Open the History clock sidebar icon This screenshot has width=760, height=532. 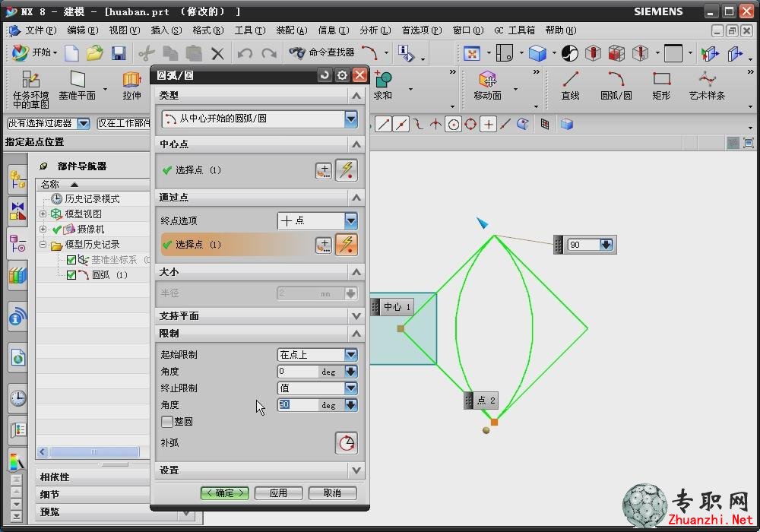[x=18, y=397]
